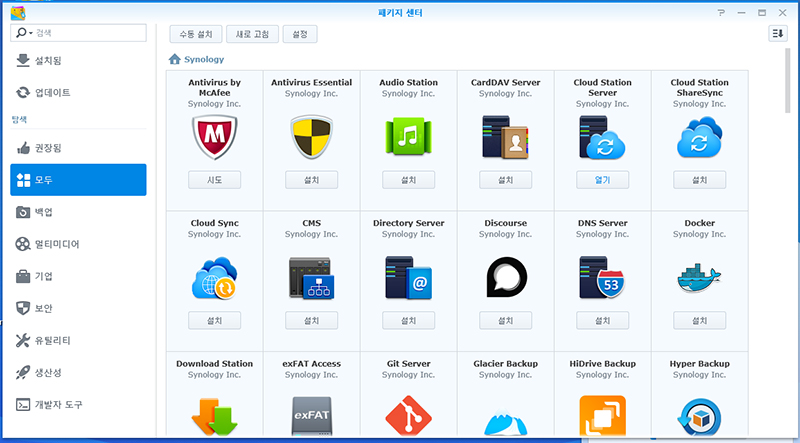Install DNS Server with 설치 button

[603, 321]
